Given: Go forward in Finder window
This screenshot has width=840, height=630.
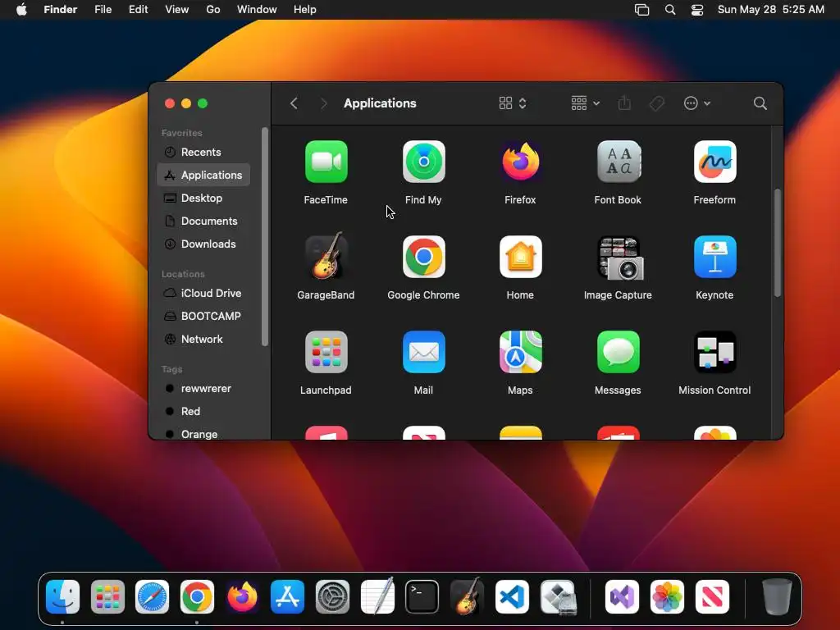Looking at the screenshot, I should pos(323,103).
